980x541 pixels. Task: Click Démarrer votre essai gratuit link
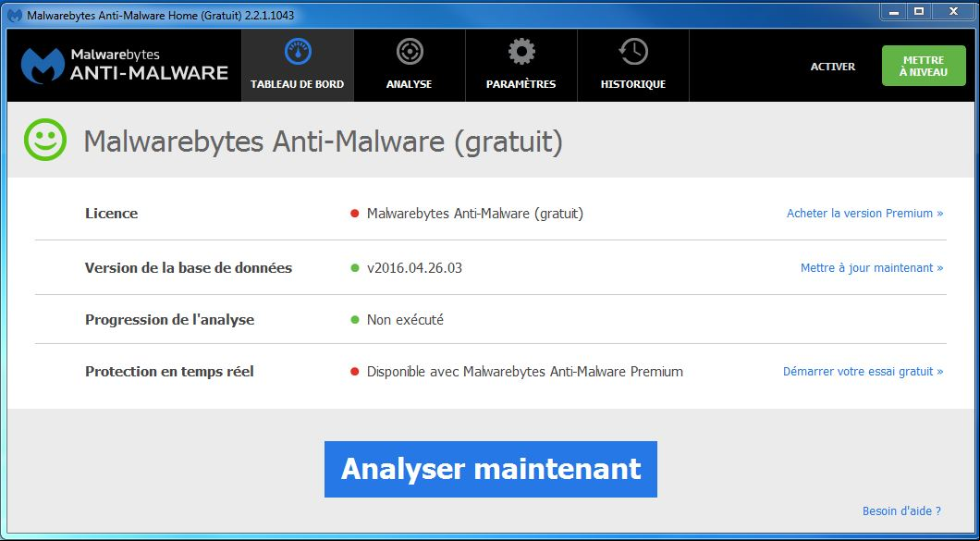coord(864,372)
